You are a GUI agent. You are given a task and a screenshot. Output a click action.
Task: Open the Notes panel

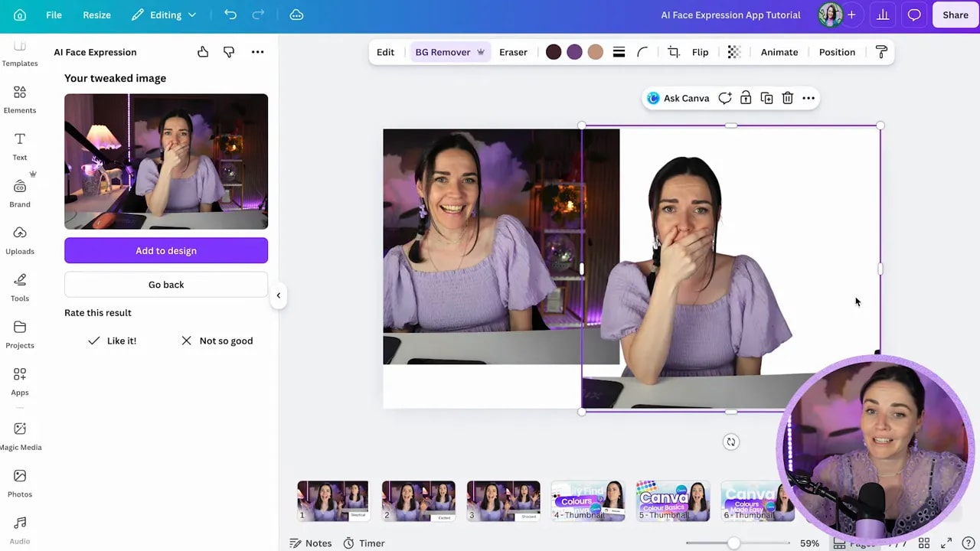pos(311,543)
